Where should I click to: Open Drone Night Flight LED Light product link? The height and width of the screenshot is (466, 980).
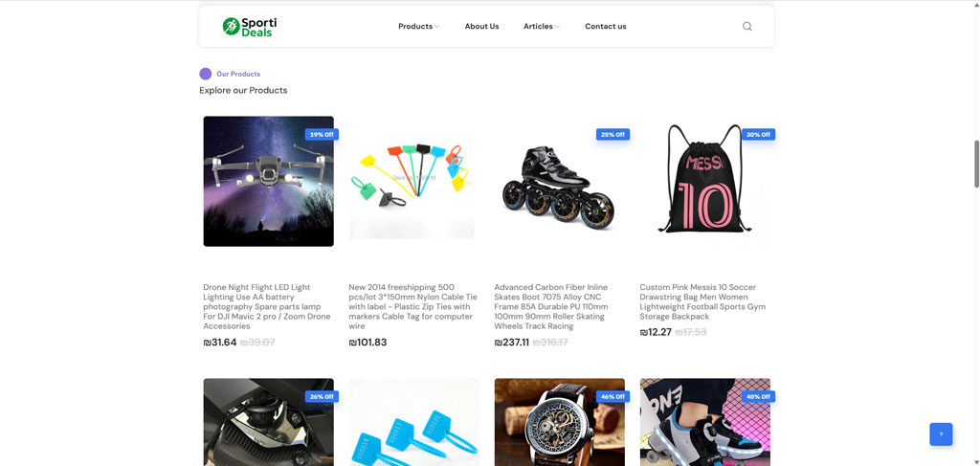(267, 307)
